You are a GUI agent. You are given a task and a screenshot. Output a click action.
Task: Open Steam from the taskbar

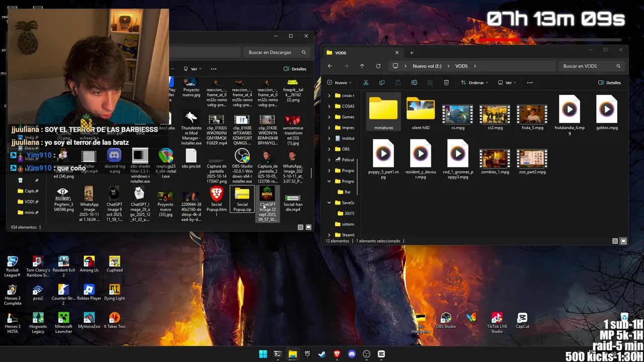(x=322, y=354)
